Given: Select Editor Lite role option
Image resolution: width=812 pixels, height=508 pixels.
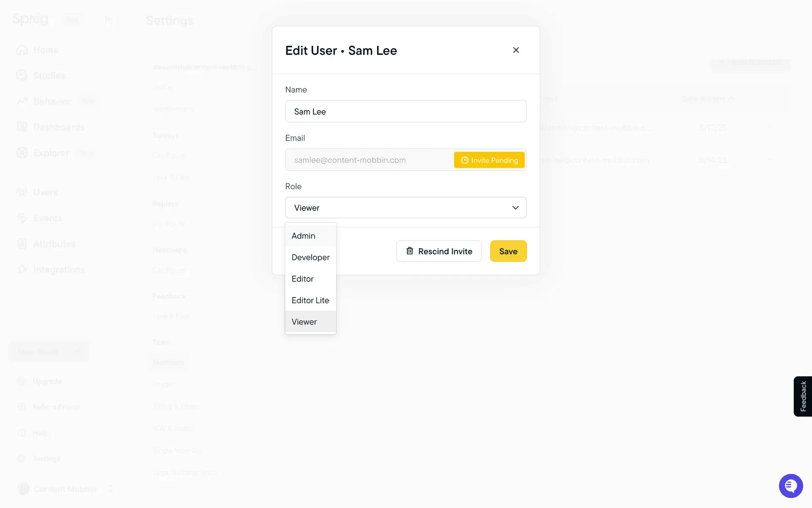Looking at the screenshot, I should [310, 300].
